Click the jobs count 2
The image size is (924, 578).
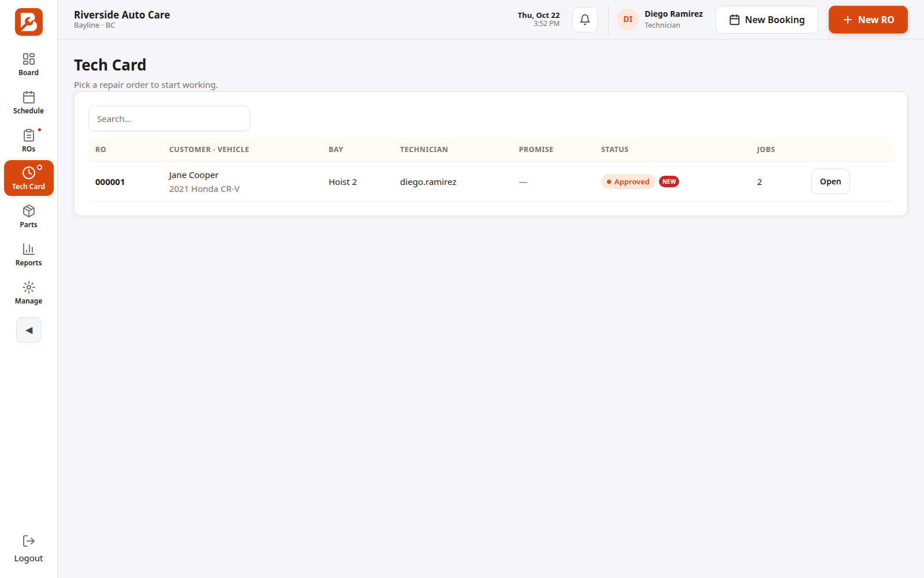[759, 182]
